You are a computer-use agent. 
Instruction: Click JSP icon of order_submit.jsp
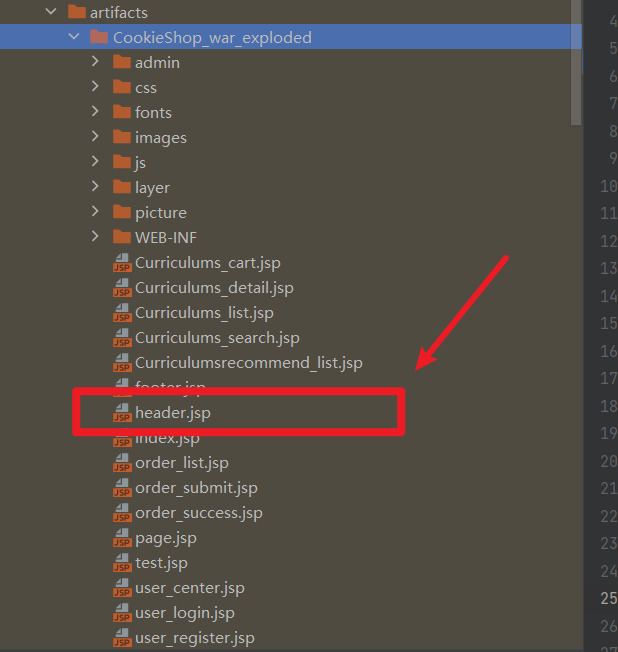[x=122, y=487]
